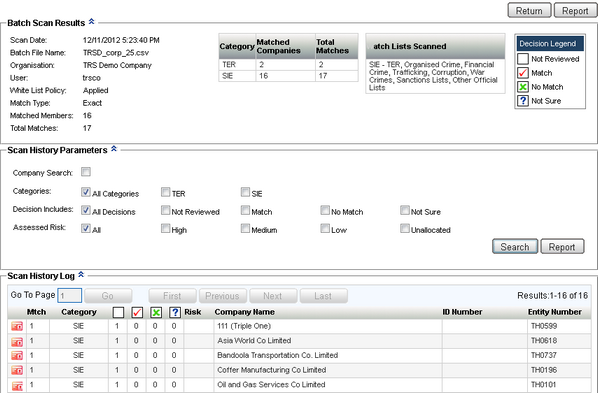Viewport: 598px width, 393px height.
Task: Uncheck the All assessed risk checkbox
Action: point(86,228)
